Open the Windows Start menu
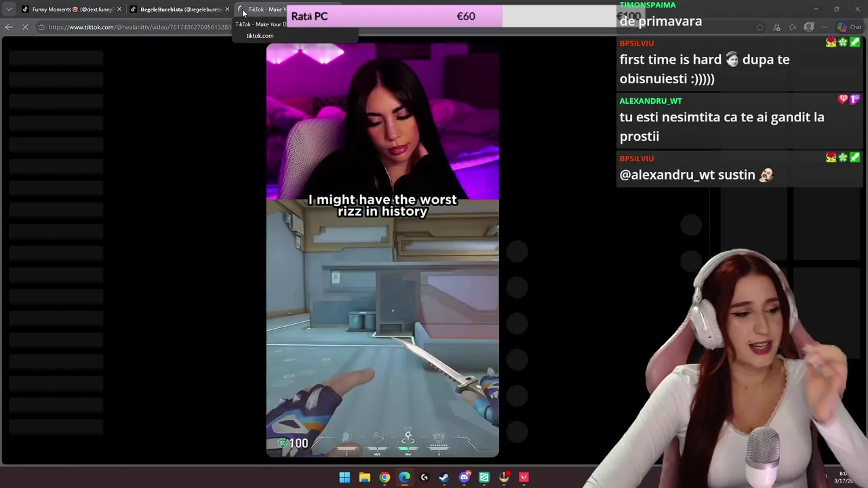This screenshot has height=488, width=868. 344,477
